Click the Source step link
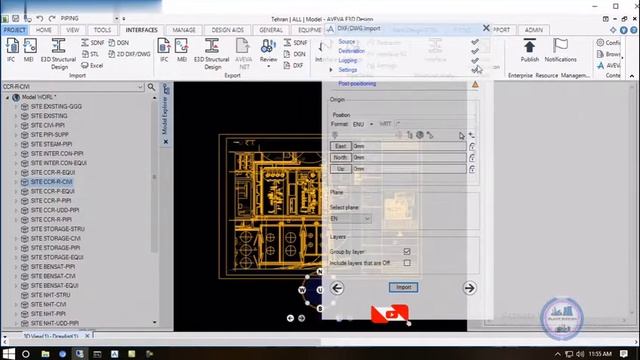640x360 pixels. (347, 42)
